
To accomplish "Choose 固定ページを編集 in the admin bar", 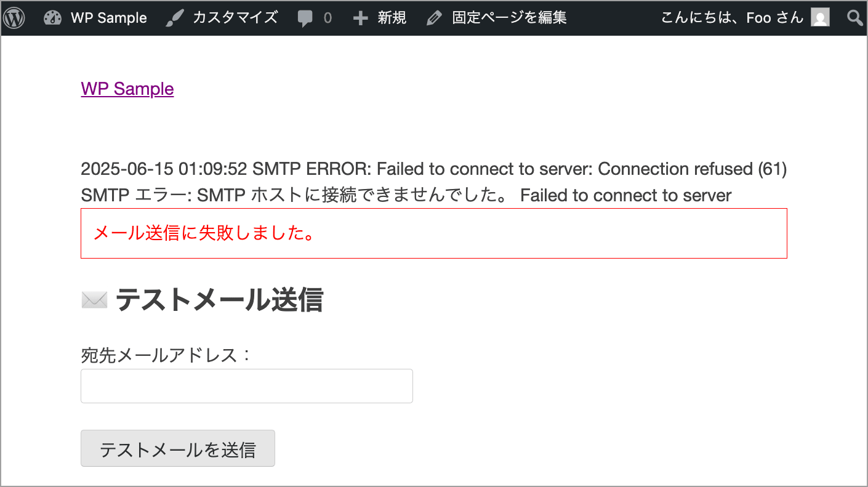I will (509, 18).
